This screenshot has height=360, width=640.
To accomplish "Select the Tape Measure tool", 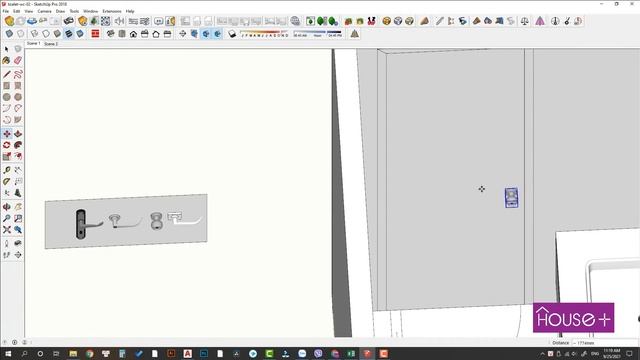I will pyautogui.click(x=7, y=170).
